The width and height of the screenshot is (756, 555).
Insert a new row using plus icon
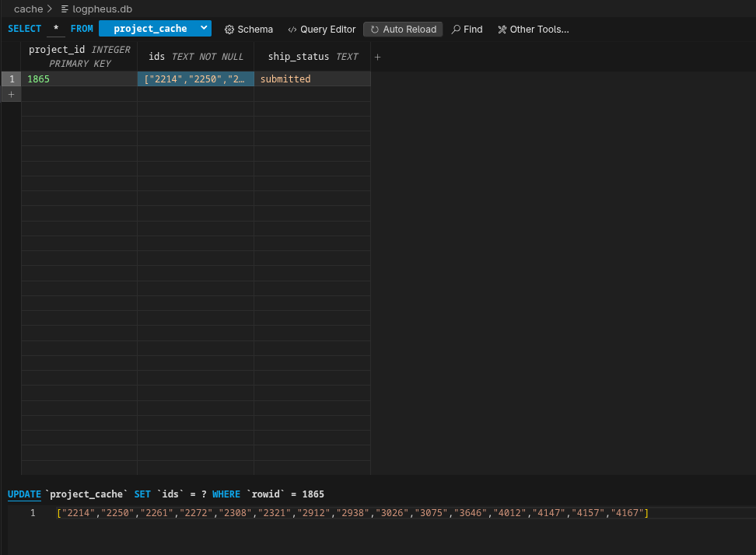(11, 94)
